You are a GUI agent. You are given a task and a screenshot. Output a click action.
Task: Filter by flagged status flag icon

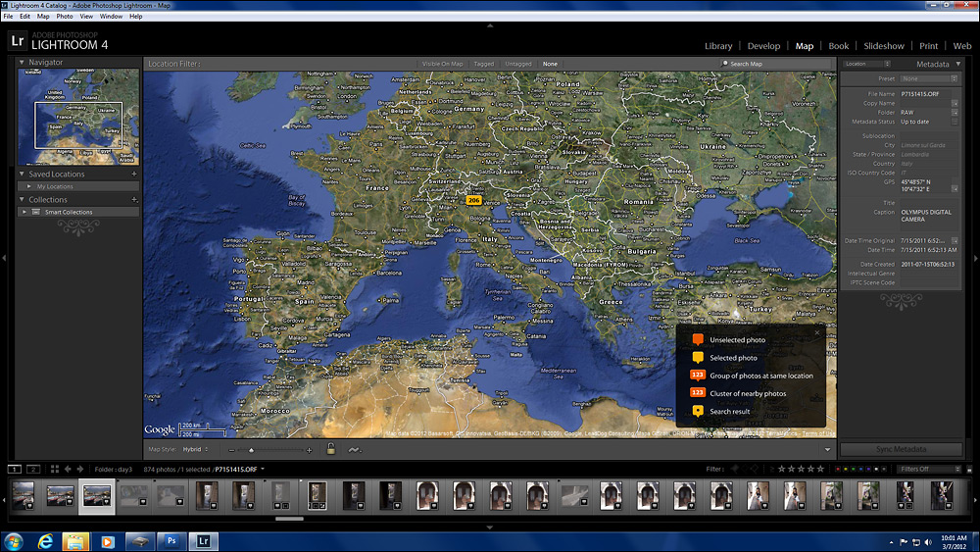[735, 469]
